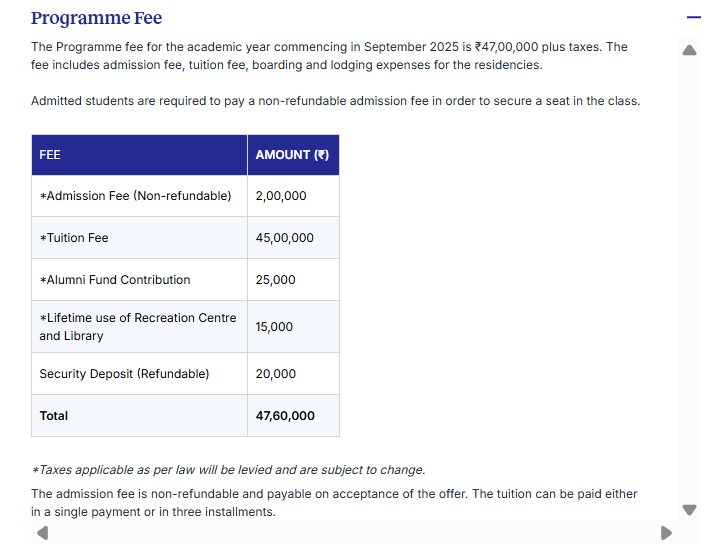Select the AMOUNT (₹) column header
This screenshot has height=552, width=727.
click(292, 155)
